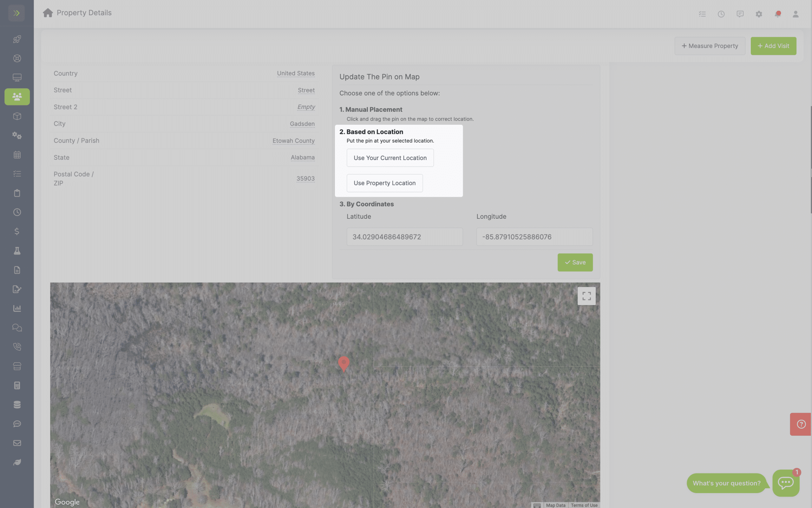Open the database stack icon in the sidebar

17,404
